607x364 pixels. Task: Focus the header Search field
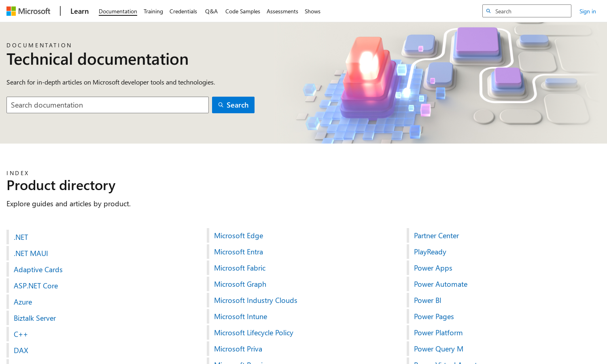531,11
